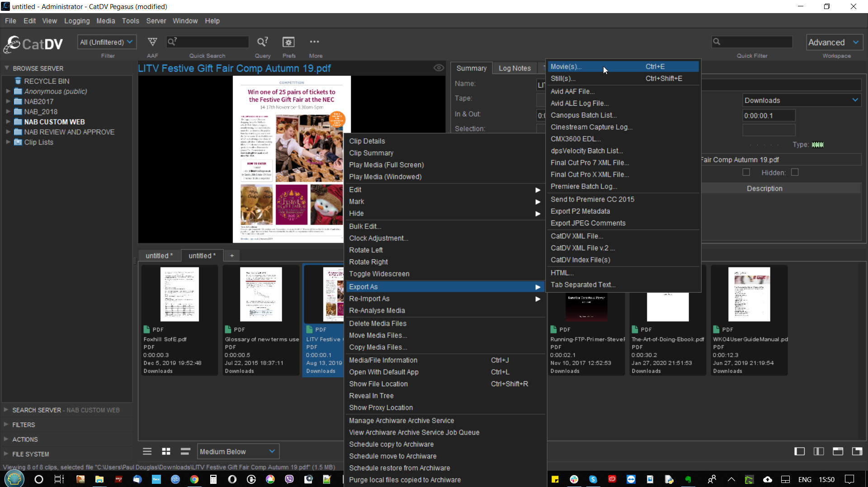Switch to filmstrip view icon
The width and height of the screenshot is (868, 487).
[185, 451]
